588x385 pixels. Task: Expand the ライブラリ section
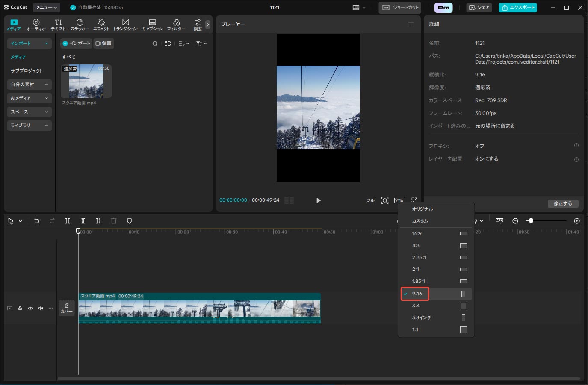point(29,126)
